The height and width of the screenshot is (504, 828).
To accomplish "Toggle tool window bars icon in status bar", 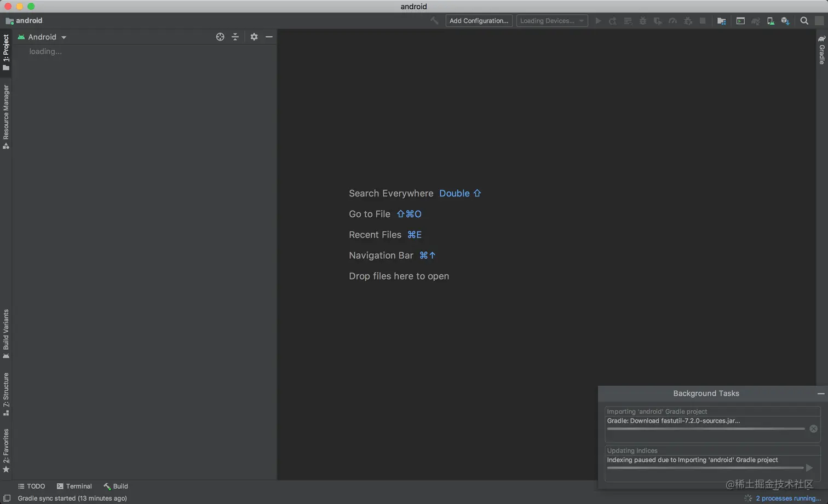I will coord(7,498).
